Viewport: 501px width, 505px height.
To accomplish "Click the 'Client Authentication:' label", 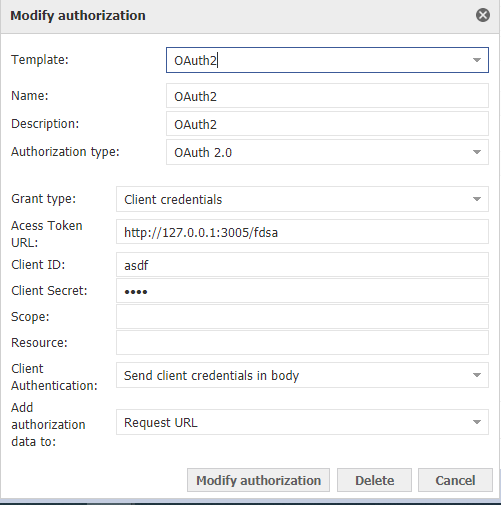I will 54,377.
